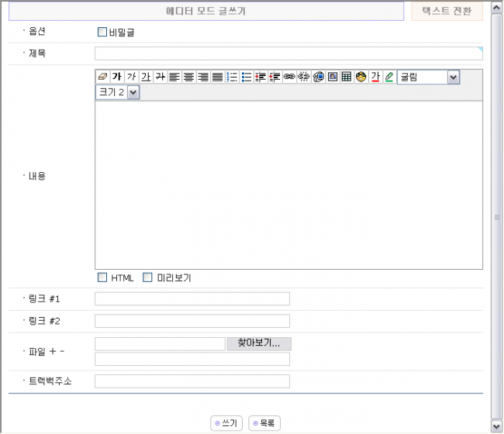The width and height of the screenshot is (504, 434).
Task: Open the red font color picker
Action: click(375, 77)
